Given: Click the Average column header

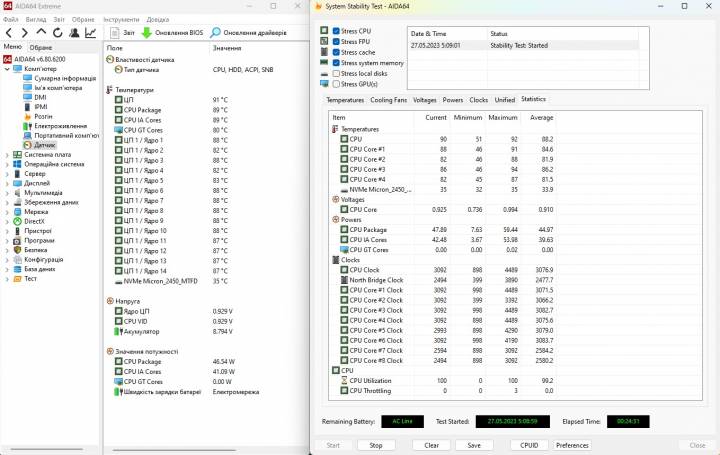Looking at the screenshot, I should (541, 118).
